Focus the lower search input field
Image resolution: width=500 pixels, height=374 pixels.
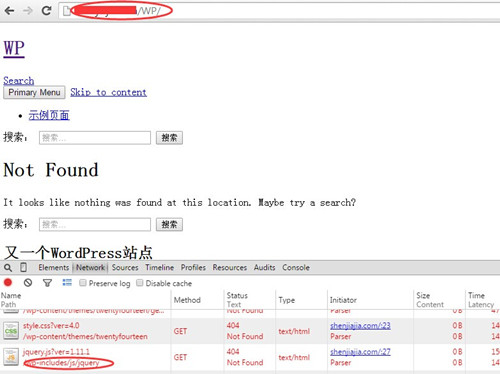pyautogui.click(x=95, y=224)
